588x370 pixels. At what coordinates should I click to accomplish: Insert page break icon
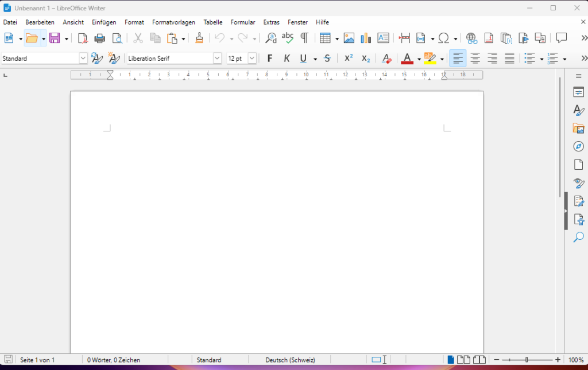[404, 38]
